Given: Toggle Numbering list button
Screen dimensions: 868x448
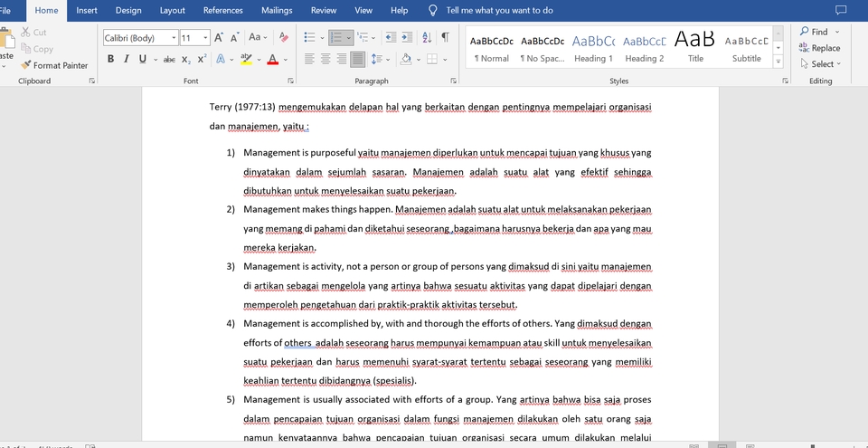Looking at the screenshot, I should click(x=336, y=37).
